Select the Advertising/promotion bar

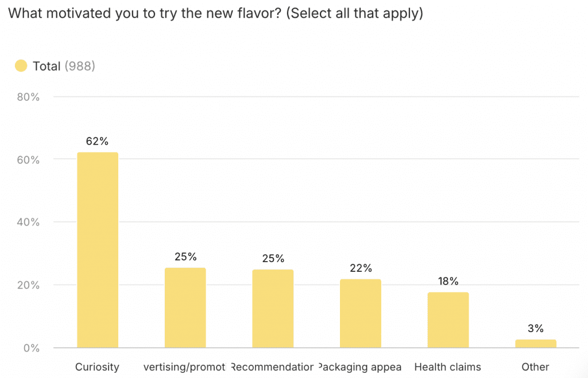pyautogui.click(x=185, y=308)
